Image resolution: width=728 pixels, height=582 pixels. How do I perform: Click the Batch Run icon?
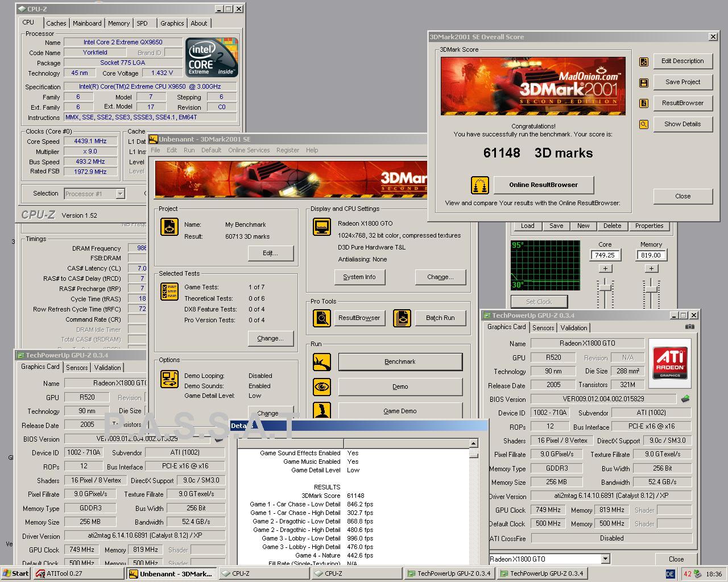tap(402, 318)
